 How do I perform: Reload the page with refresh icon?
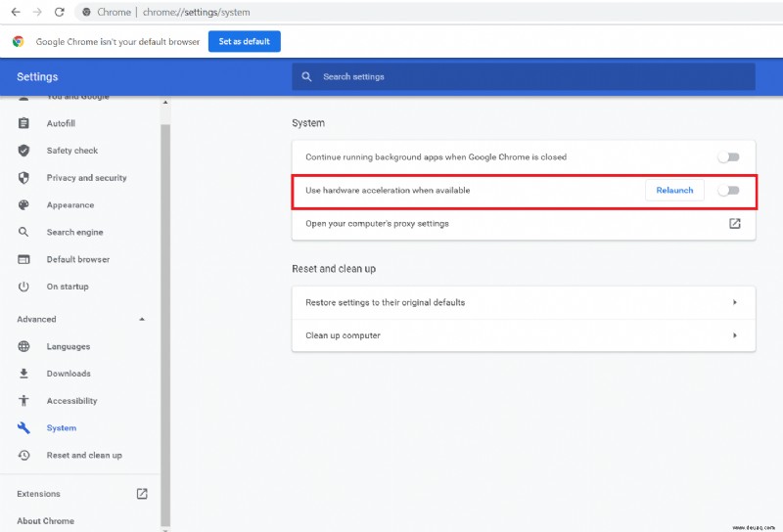click(x=60, y=12)
